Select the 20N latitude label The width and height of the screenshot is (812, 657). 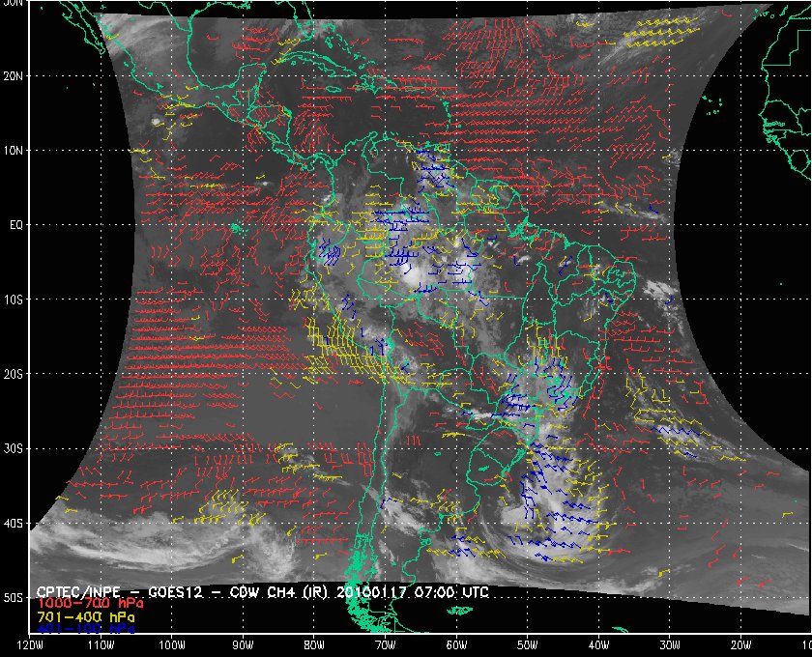[13, 75]
